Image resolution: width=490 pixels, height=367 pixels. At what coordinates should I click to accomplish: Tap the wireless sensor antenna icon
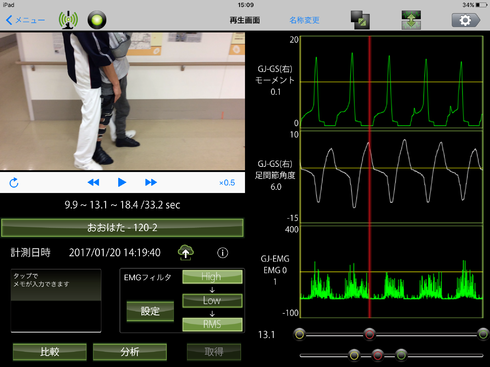click(x=68, y=20)
